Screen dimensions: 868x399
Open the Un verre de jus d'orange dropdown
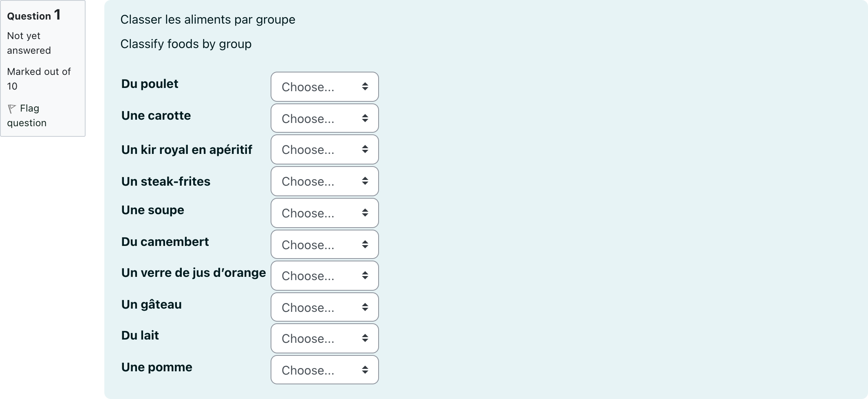coord(325,276)
